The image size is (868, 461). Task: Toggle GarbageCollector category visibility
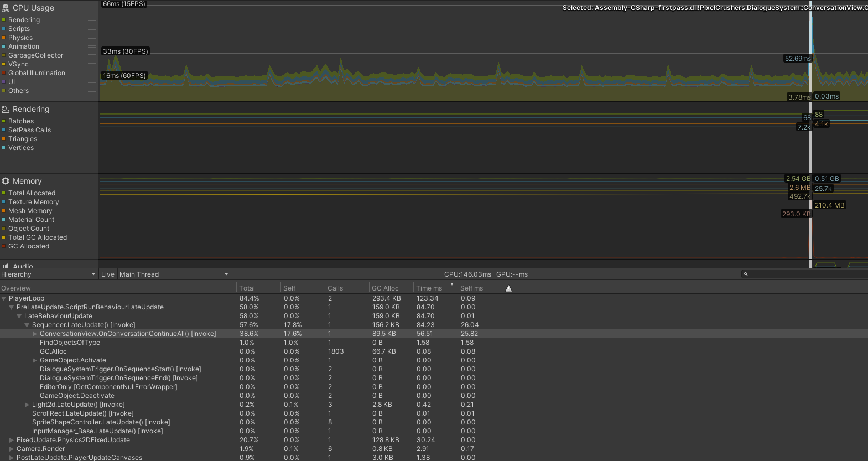click(x=4, y=55)
